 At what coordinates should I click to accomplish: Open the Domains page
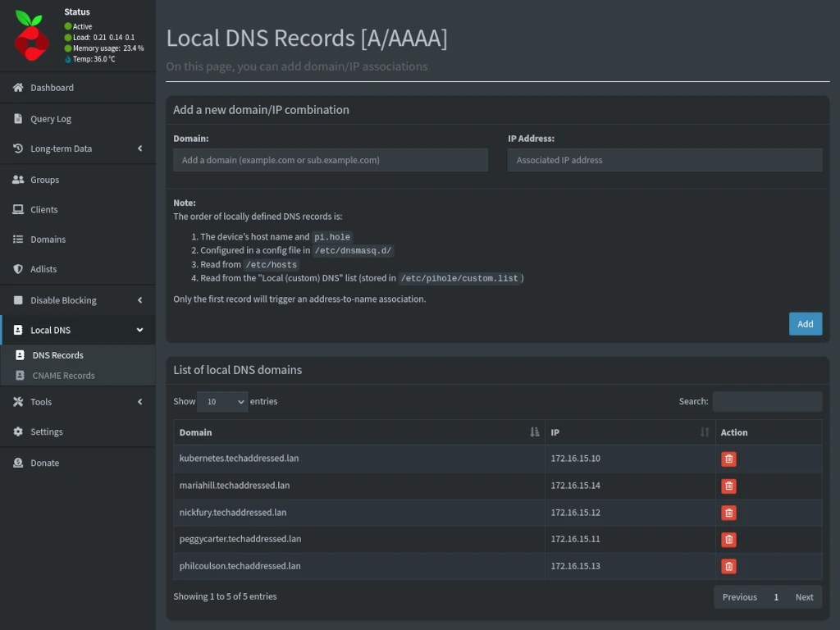pyautogui.click(x=46, y=239)
